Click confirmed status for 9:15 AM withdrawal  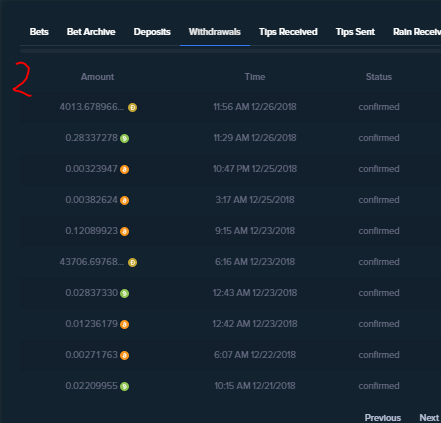379,231
